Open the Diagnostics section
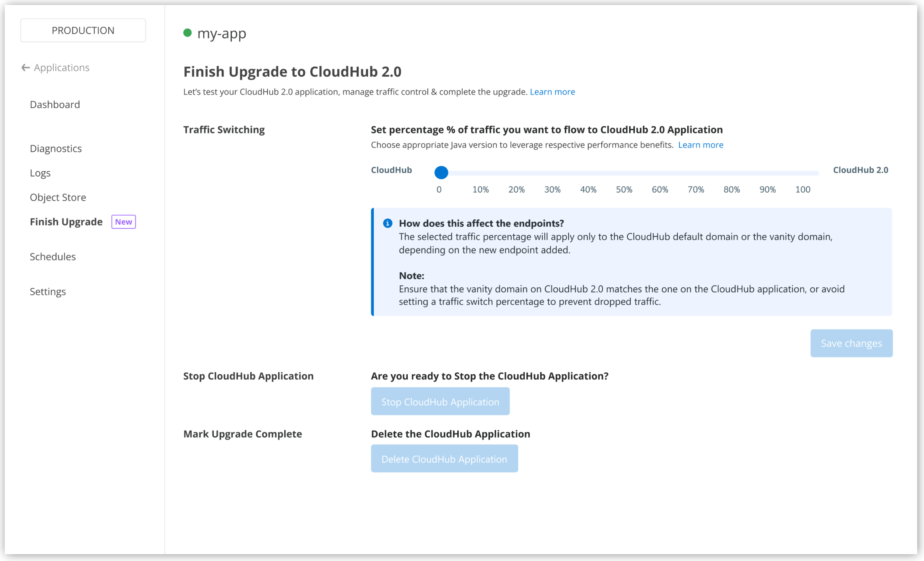 (56, 148)
